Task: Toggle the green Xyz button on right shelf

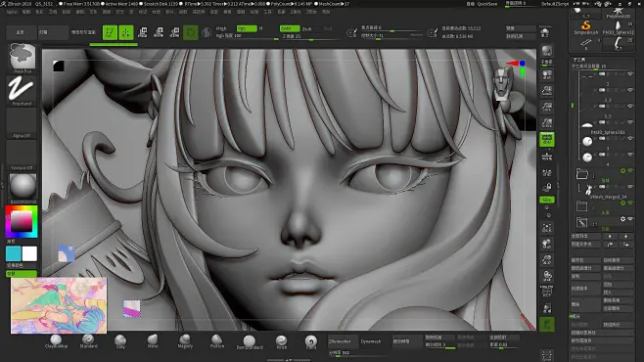Action: (547, 200)
